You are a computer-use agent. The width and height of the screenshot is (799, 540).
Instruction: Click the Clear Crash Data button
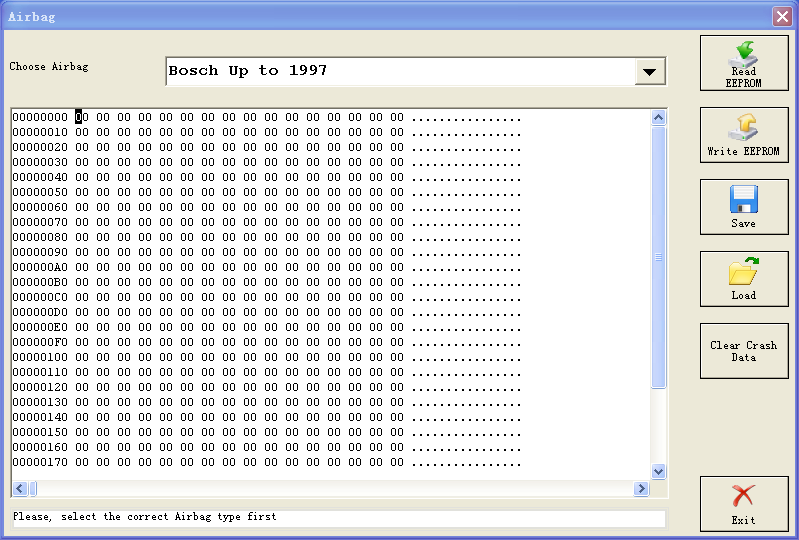click(744, 351)
